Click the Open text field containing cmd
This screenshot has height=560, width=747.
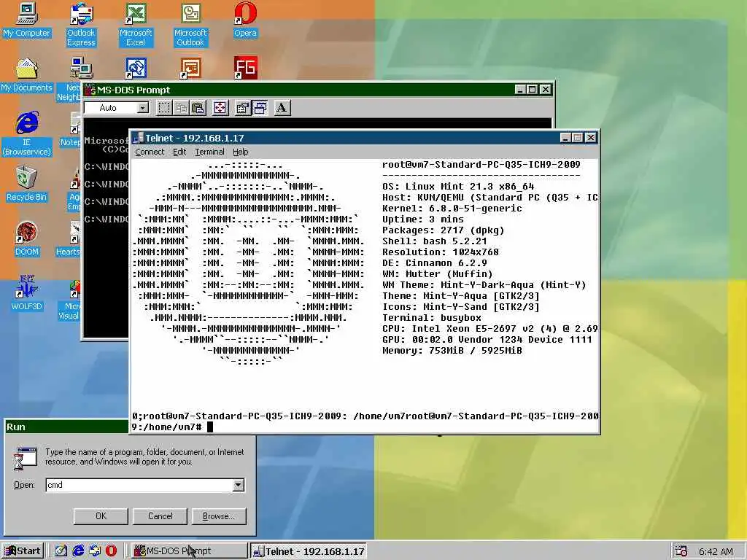coord(139,485)
